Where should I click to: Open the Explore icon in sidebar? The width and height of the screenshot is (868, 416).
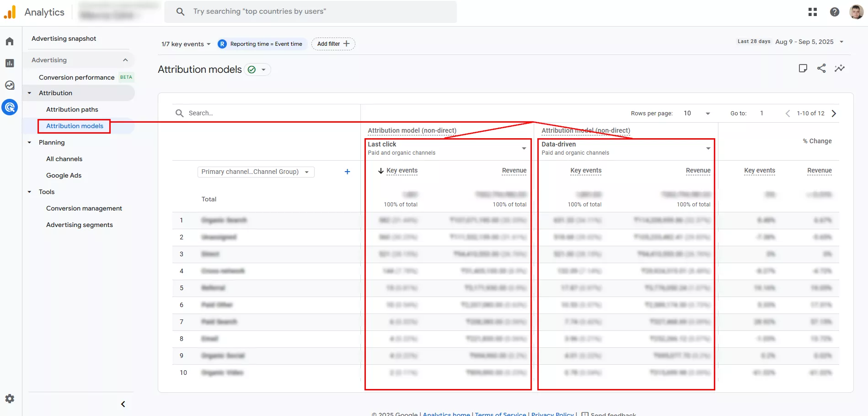10,85
